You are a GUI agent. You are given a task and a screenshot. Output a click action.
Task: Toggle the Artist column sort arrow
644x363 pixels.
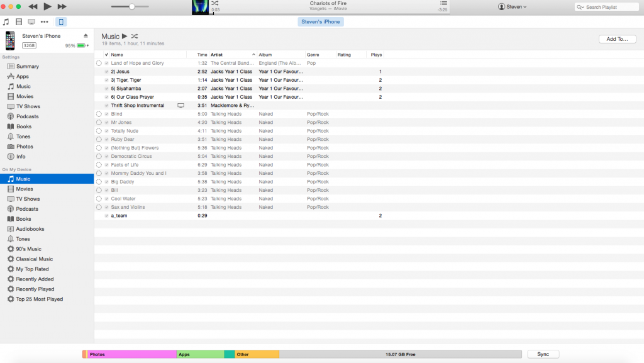tap(253, 55)
